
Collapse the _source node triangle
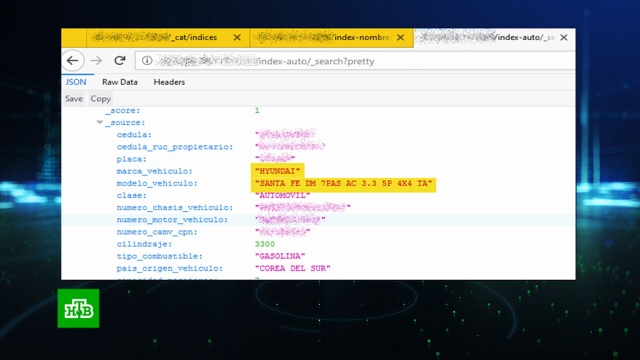[100, 122]
